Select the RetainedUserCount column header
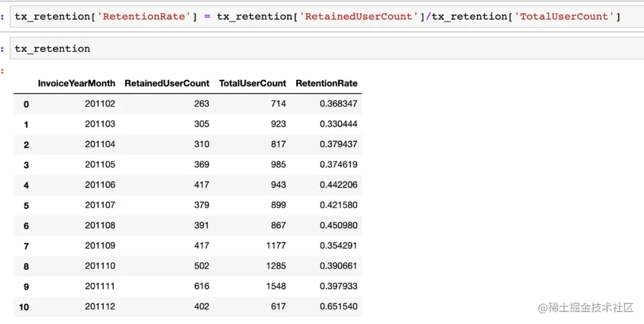The height and width of the screenshot is (324, 644). (x=167, y=83)
